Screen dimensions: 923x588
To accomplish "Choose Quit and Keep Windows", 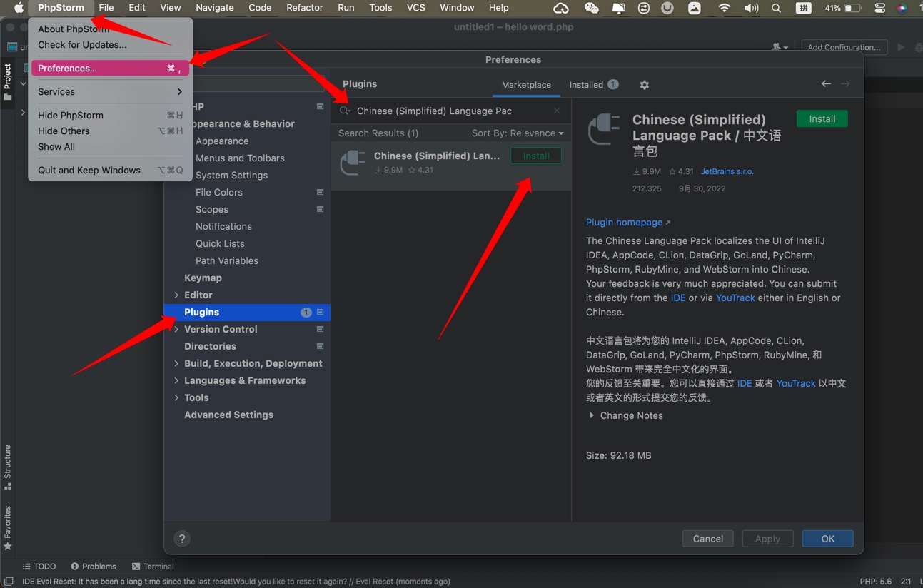I will point(110,171).
